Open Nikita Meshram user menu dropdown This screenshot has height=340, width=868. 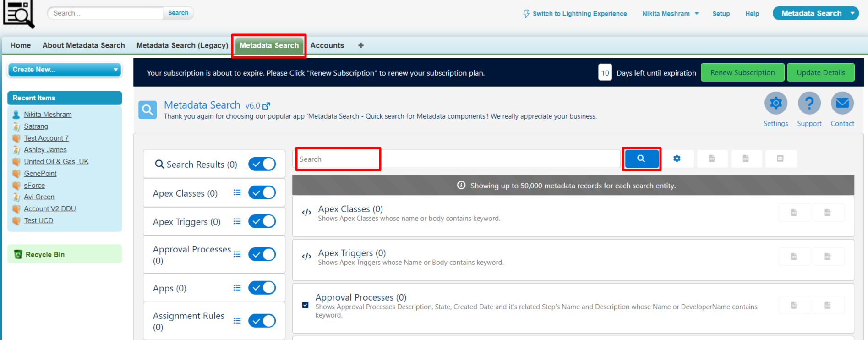point(671,14)
